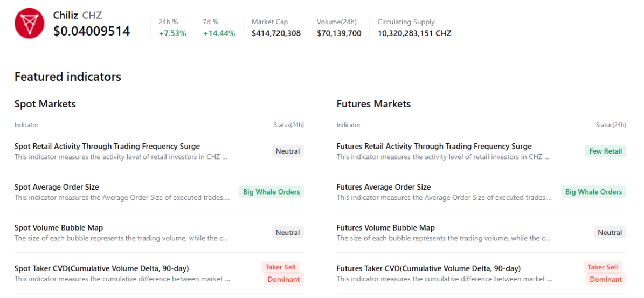This screenshot has width=644, height=298.
Task: Open the Futures Volume Bubble Map indicator
Action: (385, 228)
